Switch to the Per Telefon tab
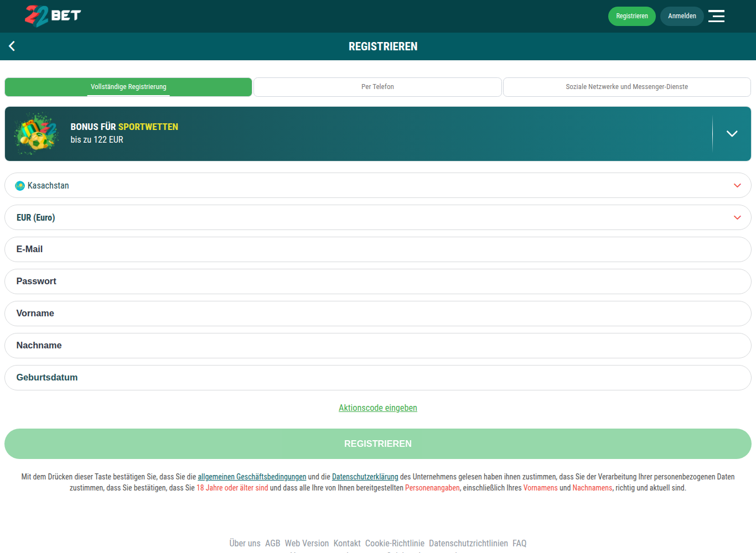 [x=377, y=87]
